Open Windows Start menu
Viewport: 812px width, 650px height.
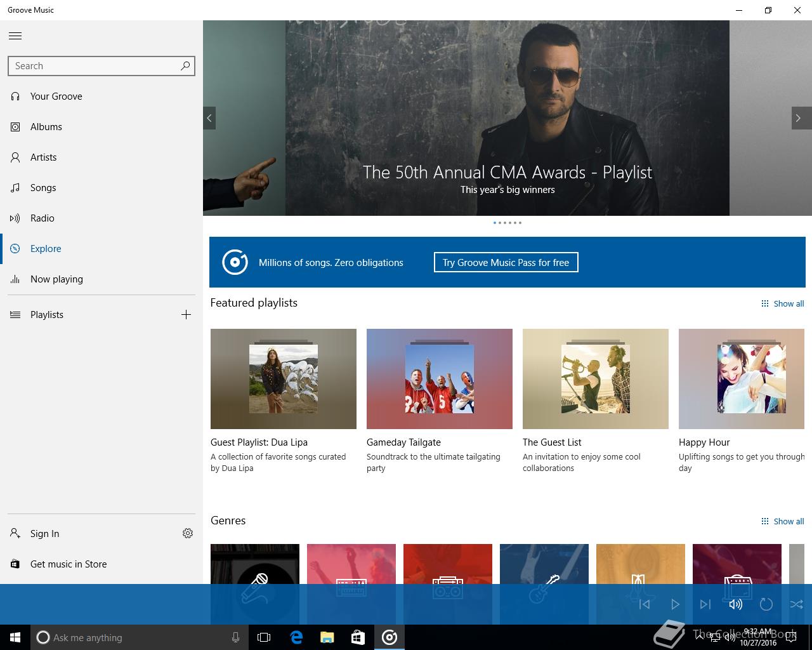click(x=15, y=637)
